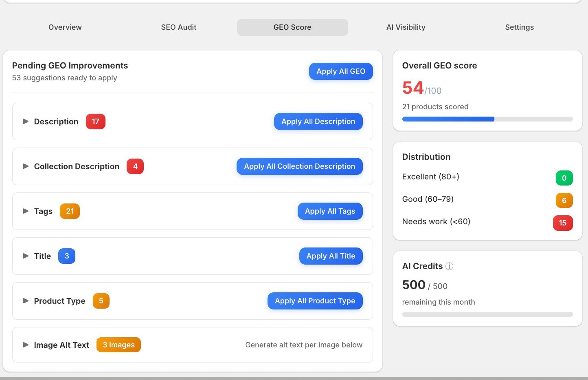Image resolution: width=588 pixels, height=380 pixels.
Task: Apply all Tags suggestions
Action: pos(330,211)
